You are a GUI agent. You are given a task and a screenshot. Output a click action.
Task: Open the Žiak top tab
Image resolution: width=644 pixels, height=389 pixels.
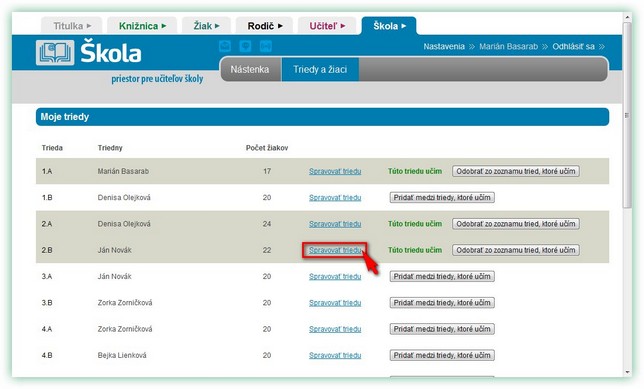[206, 26]
